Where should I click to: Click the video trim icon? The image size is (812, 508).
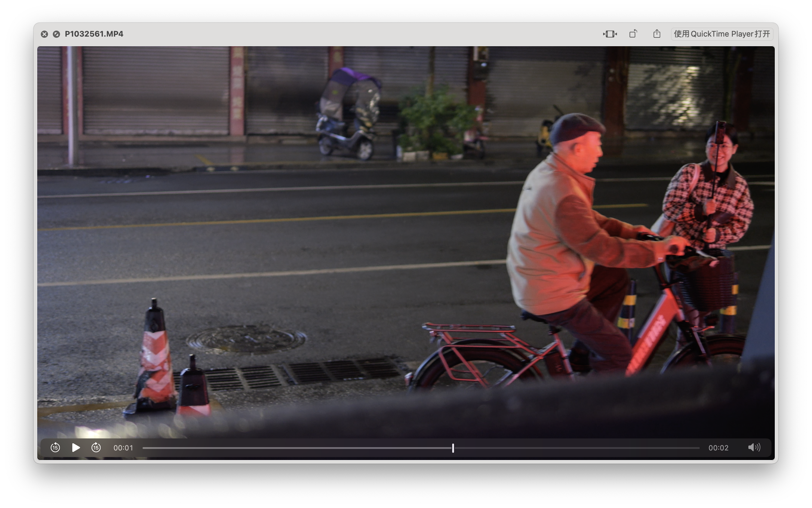[610, 34]
